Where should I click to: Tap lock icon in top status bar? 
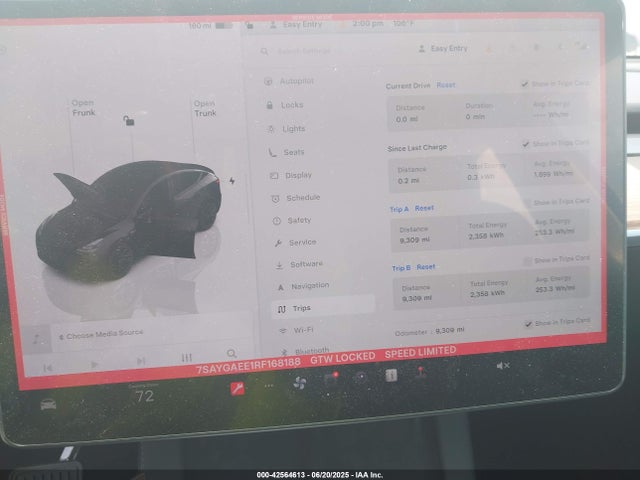pos(249,26)
